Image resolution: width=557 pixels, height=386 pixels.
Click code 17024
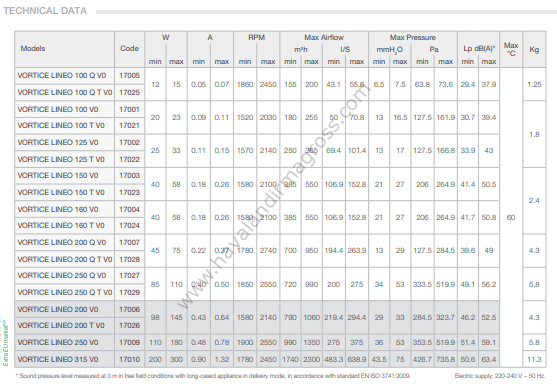click(x=129, y=225)
